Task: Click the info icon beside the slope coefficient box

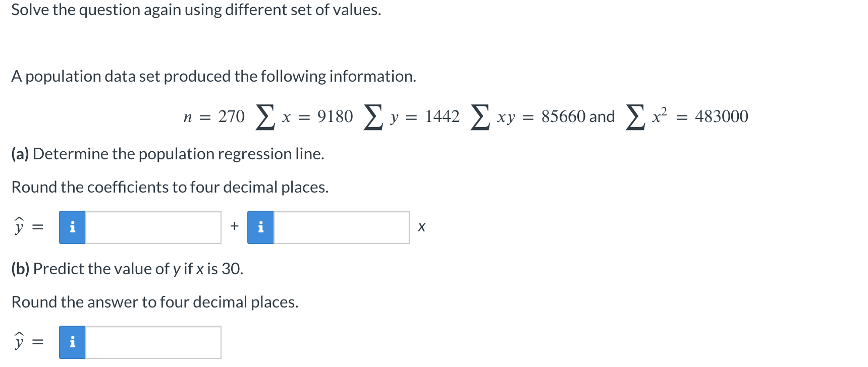Action: click(260, 227)
